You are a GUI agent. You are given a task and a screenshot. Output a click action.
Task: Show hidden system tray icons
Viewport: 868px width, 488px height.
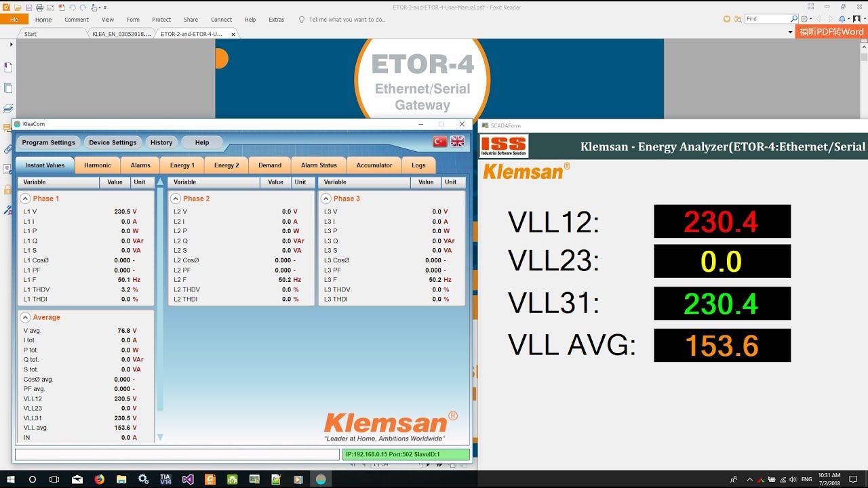coord(749,479)
